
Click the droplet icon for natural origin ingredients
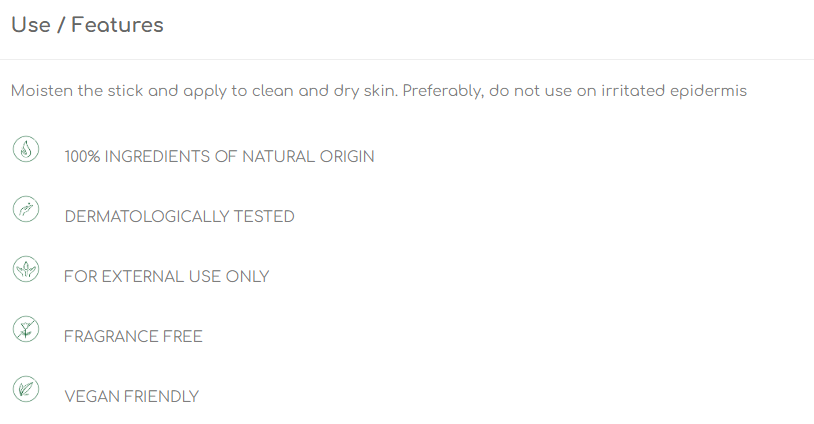tap(26, 149)
